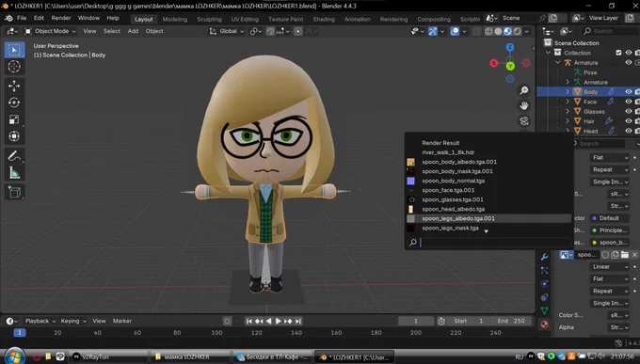Switch to solid viewport shading
Image resolution: width=640 pixels, height=364 pixels.
498,31
